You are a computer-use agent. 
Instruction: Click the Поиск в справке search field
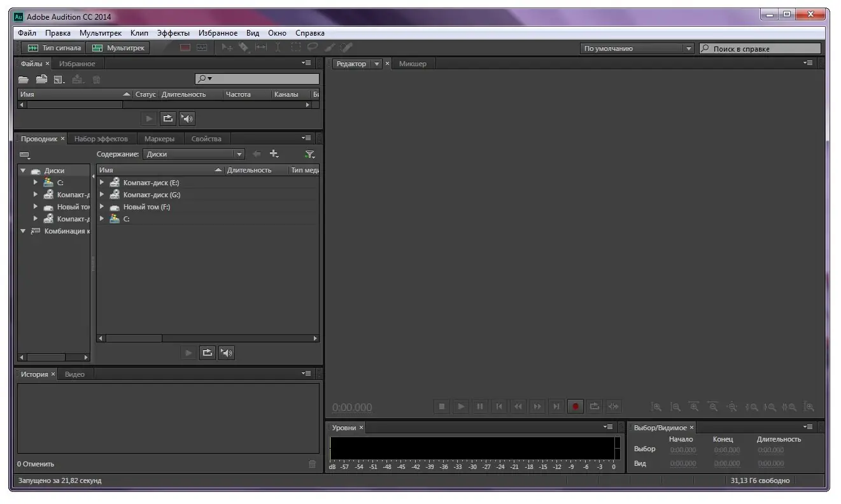tap(760, 48)
